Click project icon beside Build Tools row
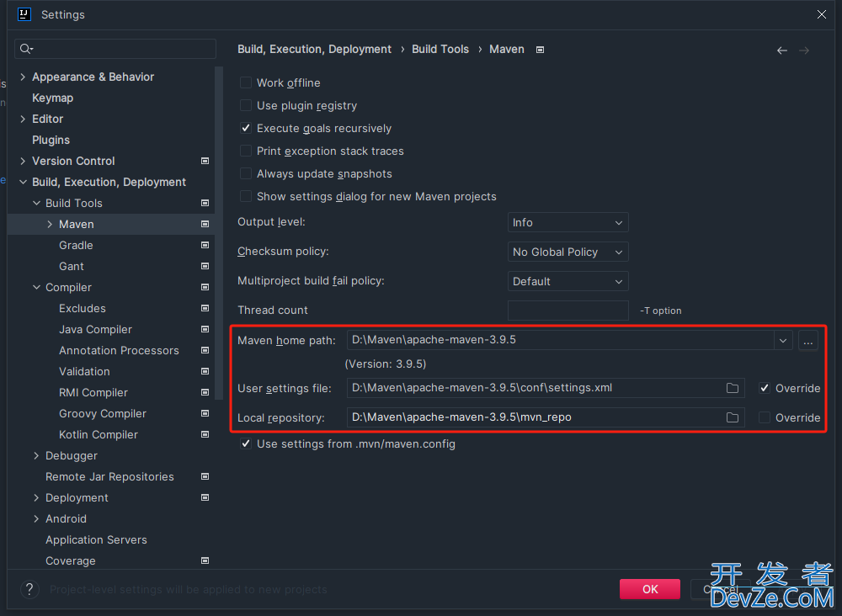 (x=205, y=203)
